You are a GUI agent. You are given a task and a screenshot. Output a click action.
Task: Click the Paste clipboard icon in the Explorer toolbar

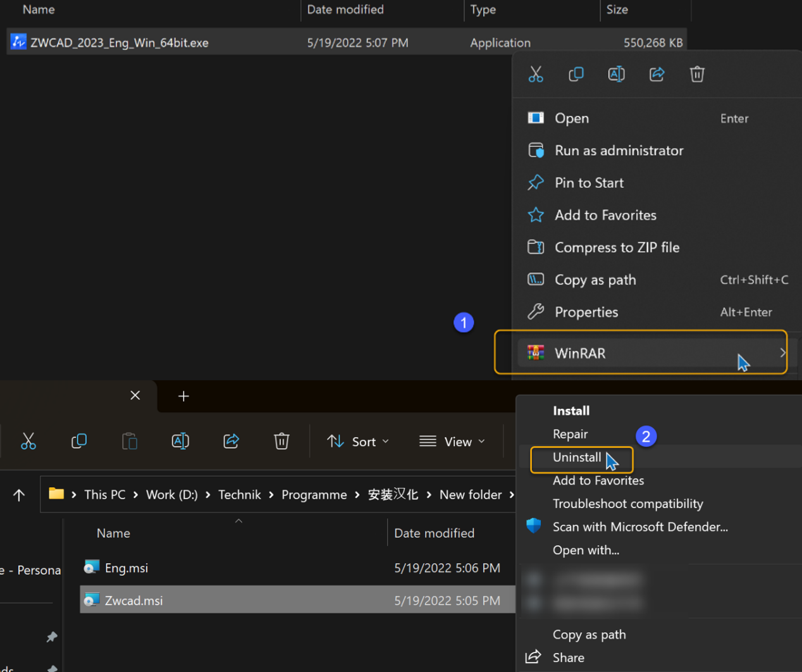pos(130,441)
